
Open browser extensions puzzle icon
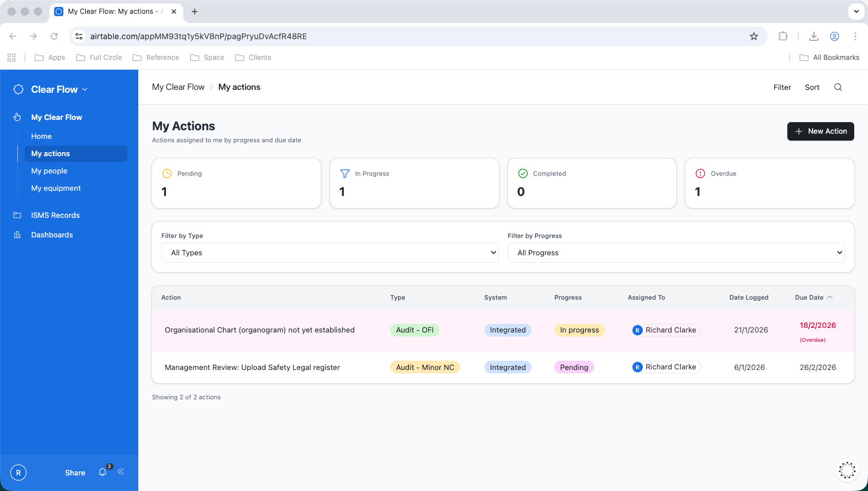(x=783, y=36)
